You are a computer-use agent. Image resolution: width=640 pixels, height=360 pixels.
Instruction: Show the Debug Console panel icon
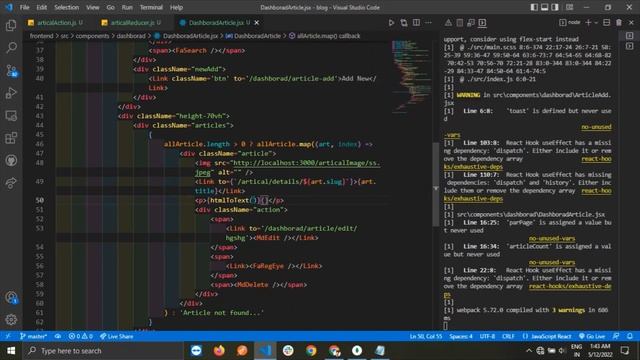click(x=471, y=23)
